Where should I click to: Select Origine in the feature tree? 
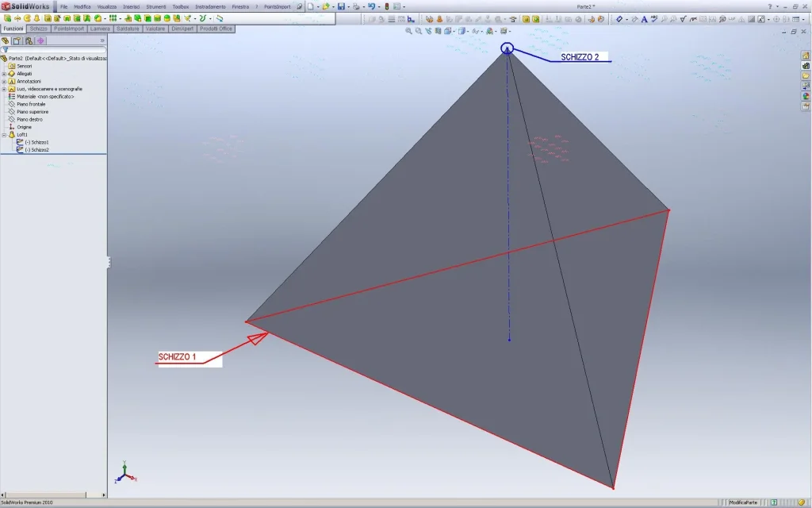tap(24, 127)
